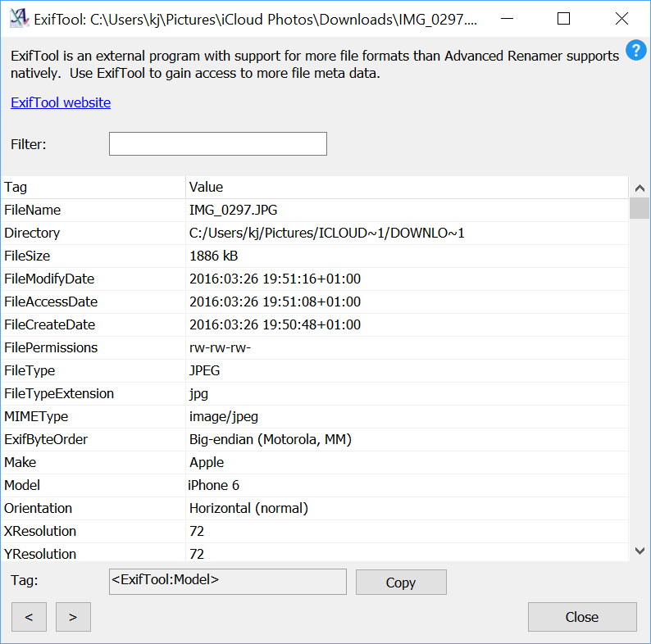
Task: Click the ExifTool:Model tag text field
Action: 227,581
